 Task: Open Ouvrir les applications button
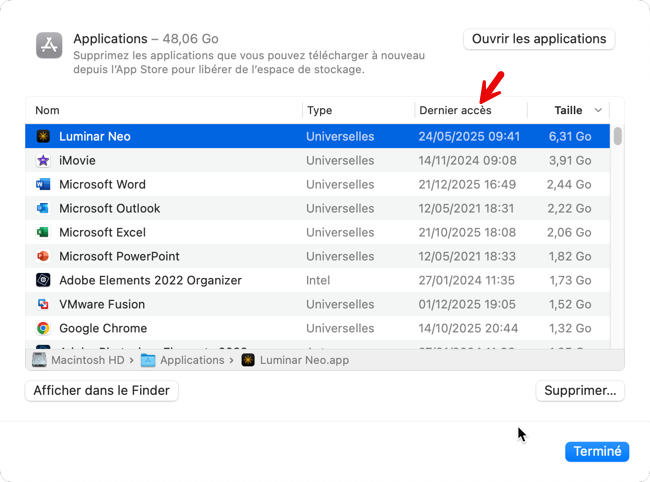[539, 39]
